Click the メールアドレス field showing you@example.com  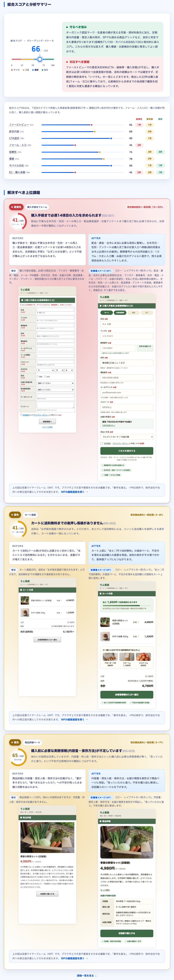click(x=127, y=392)
